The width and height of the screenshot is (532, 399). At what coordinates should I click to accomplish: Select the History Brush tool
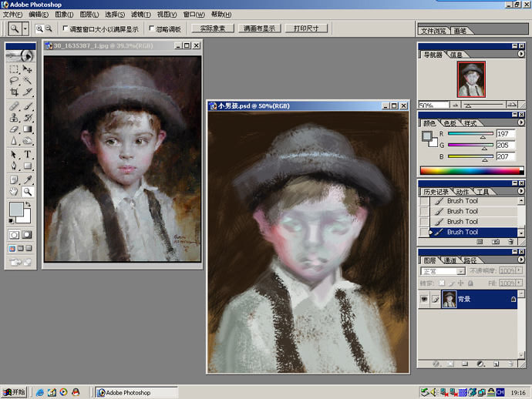pyautogui.click(x=27, y=118)
